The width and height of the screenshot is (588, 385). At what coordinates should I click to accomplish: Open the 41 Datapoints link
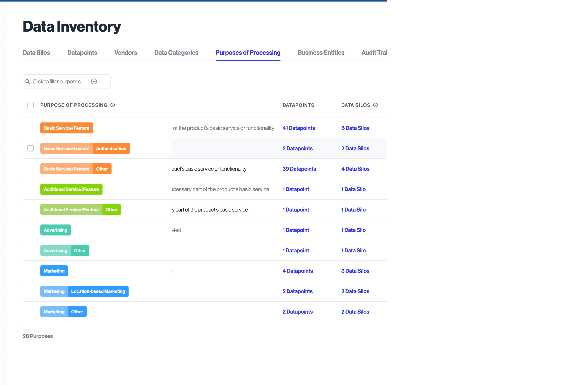tap(299, 128)
